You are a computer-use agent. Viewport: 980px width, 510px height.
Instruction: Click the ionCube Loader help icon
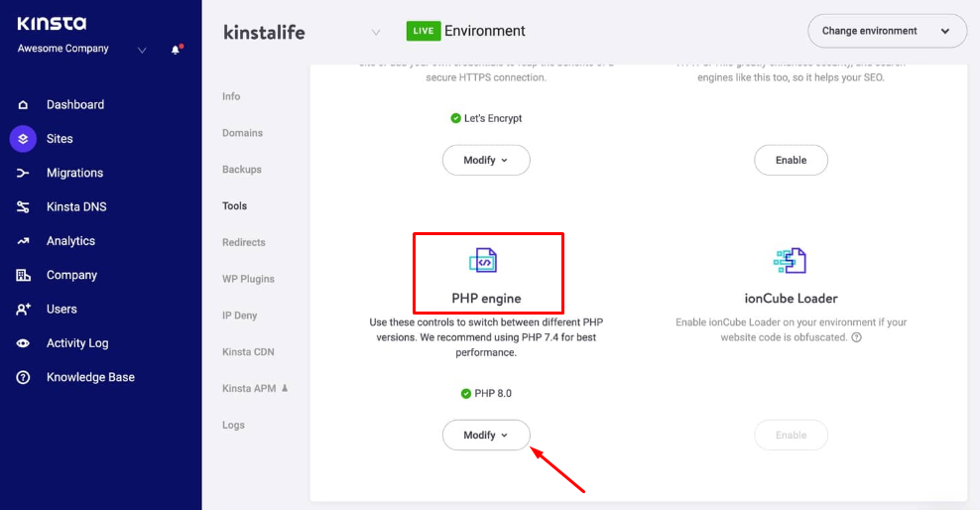point(856,337)
